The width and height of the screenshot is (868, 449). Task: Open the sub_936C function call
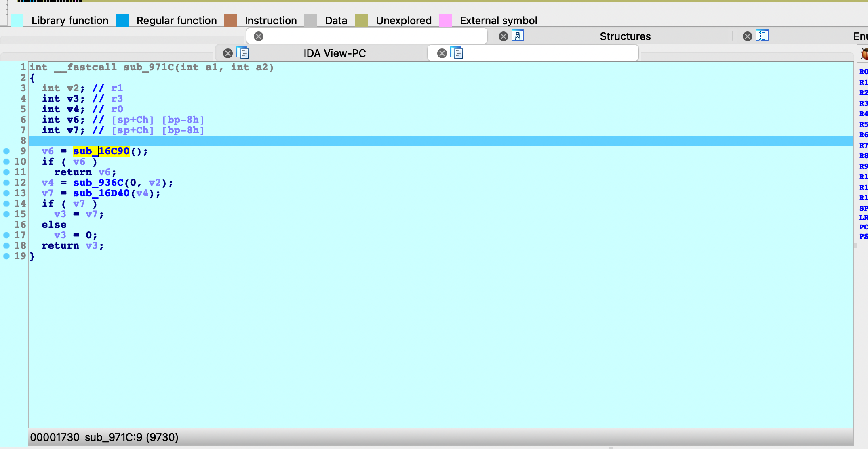click(98, 183)
